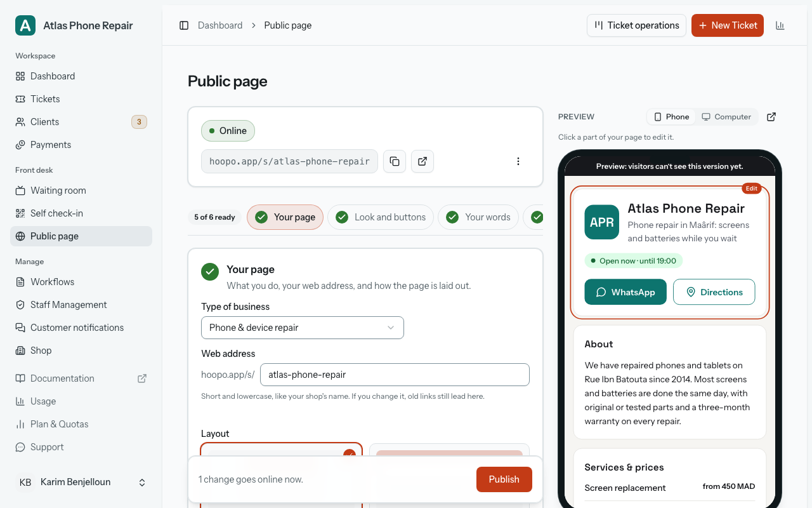Create a New Ticket

click(728, 25)
